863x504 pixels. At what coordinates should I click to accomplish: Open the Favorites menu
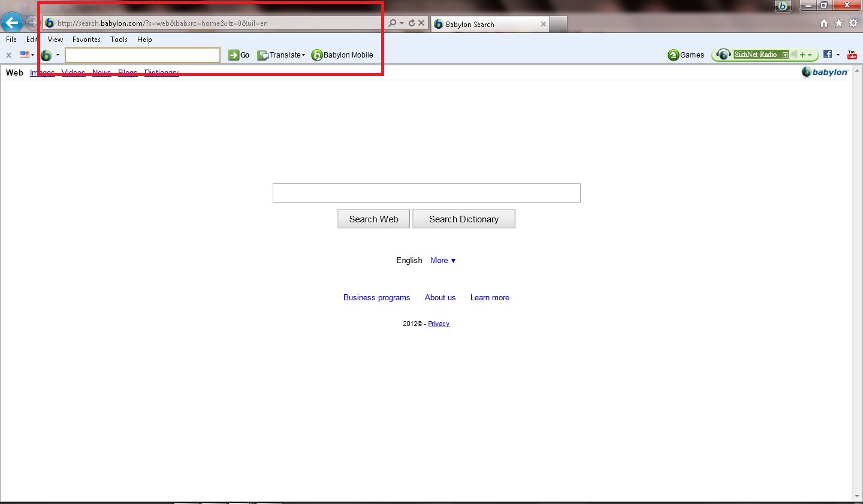coord(86,40)
